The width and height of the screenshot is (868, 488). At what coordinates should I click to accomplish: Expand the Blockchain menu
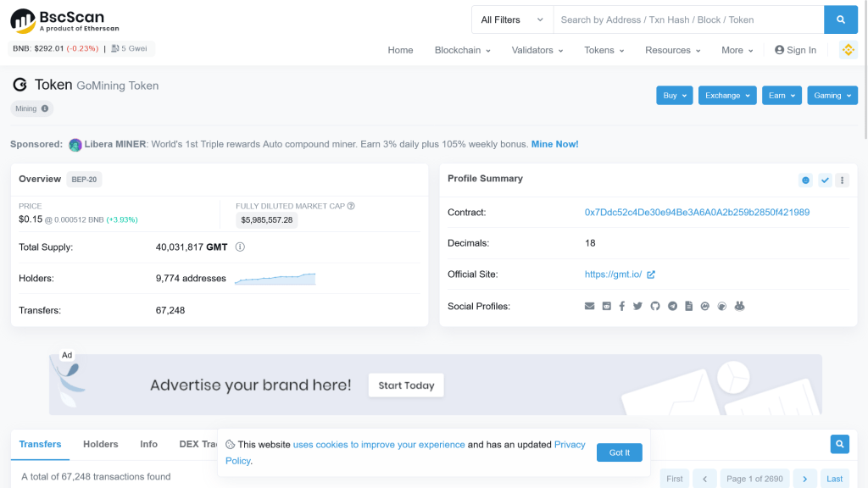[x=462, y=50]
